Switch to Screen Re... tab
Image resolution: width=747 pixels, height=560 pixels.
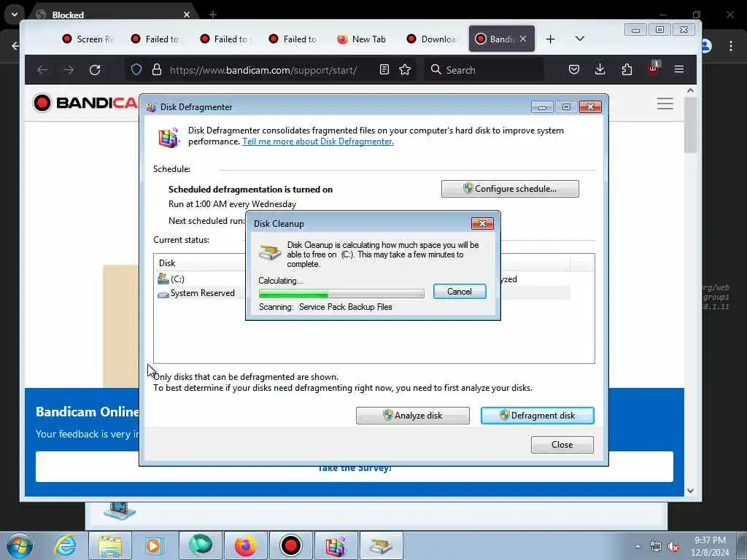click(x=88, y=39)
